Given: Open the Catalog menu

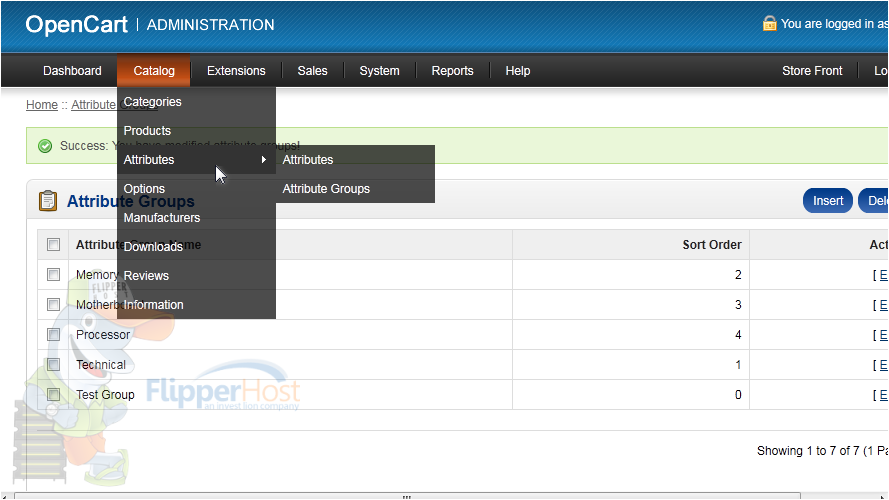Looking at the screenshot, I should tap(154, 71).
